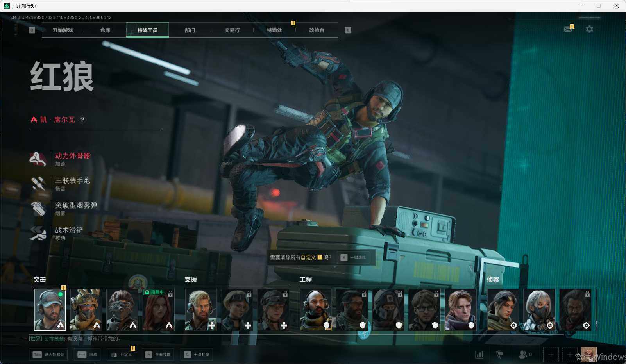
Task: Select the masked third 工程 operator portrait
Action: click(388, 310)
